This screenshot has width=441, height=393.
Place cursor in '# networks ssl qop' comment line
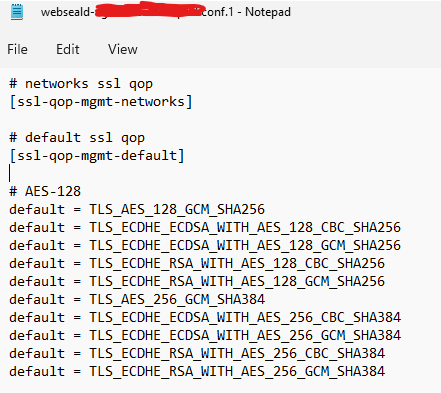[81, 84]
